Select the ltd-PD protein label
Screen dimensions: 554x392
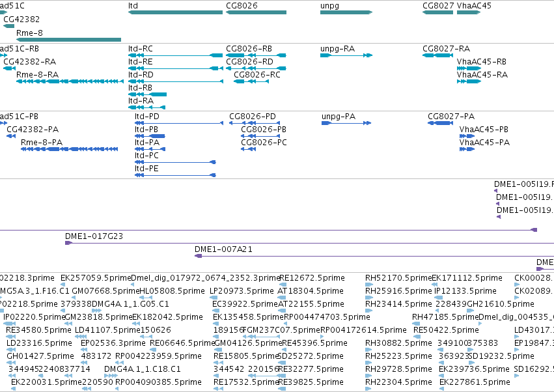tap(147, 117)
